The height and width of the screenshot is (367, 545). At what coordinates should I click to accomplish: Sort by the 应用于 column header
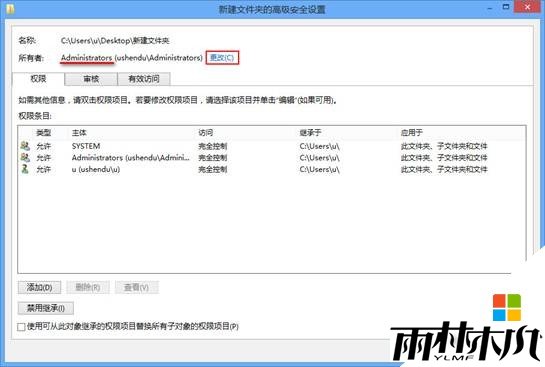click(x=412, y=132)
